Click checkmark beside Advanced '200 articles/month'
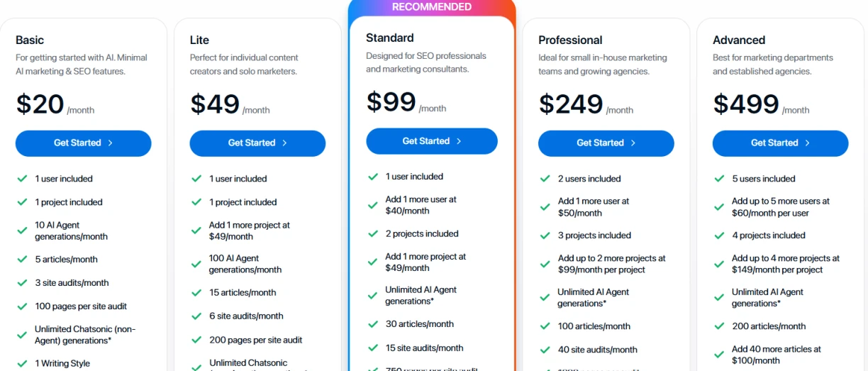Image resolution: width=868 pixels, height=371 pixels. point(719,326)
